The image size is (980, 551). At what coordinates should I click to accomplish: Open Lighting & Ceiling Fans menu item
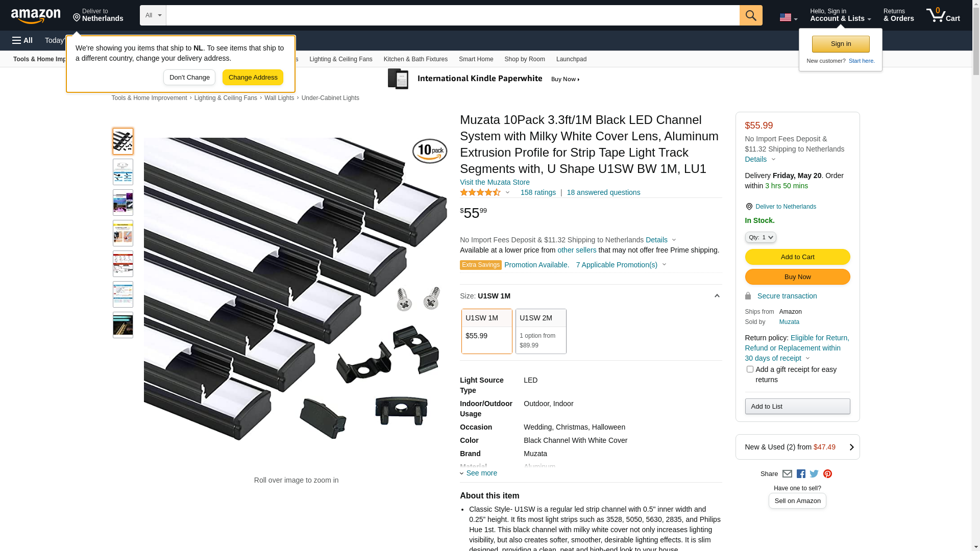pos(340,59)
